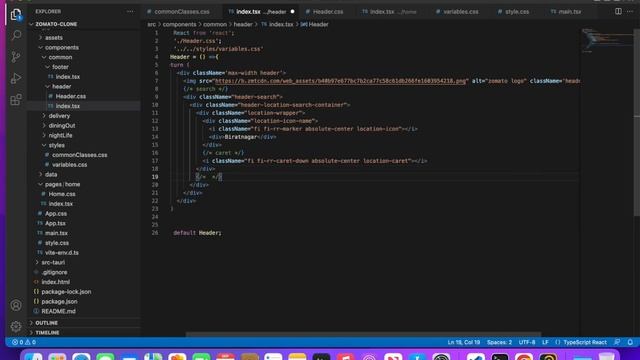
Task: Open README.md file
Action: point(58,311)
